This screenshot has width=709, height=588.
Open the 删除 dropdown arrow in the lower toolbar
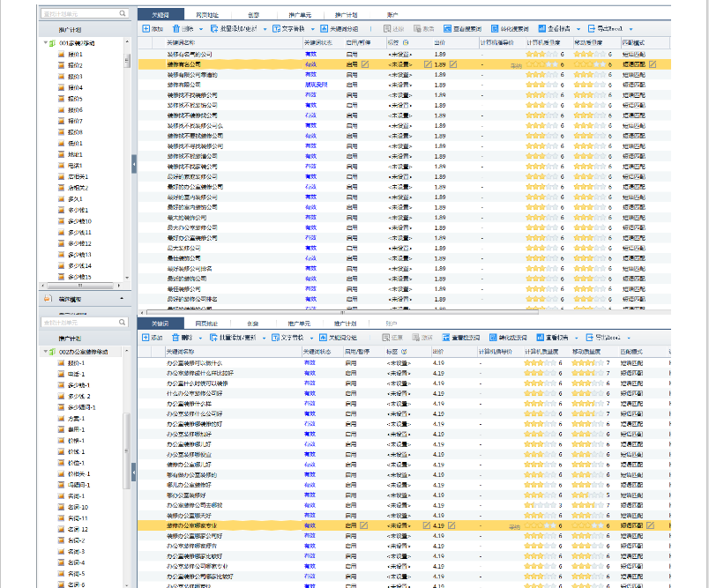[200, 338]
